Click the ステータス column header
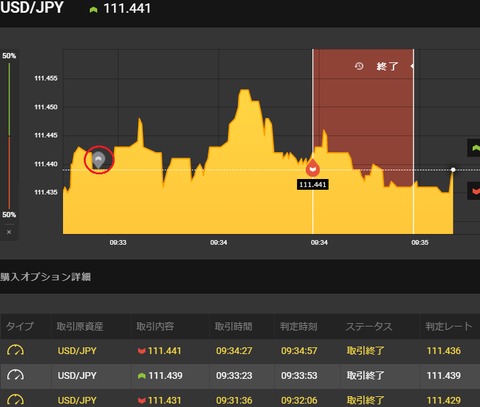 tap(369, 326)
